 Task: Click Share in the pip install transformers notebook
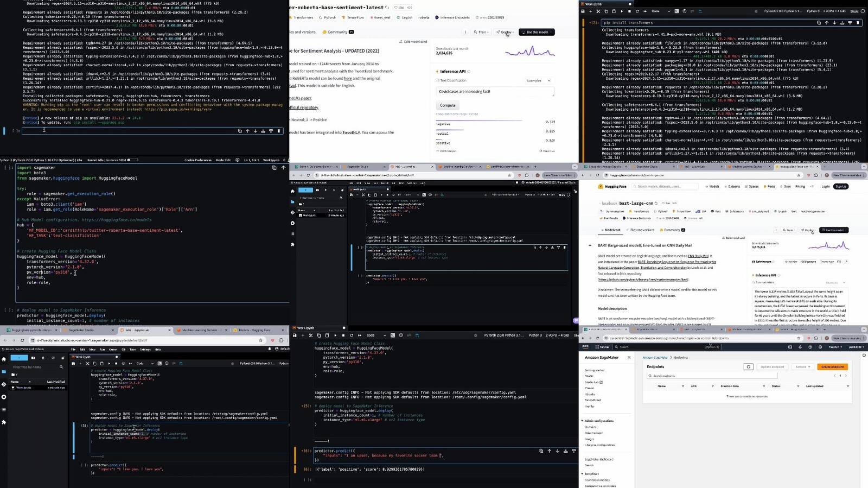[x=854, y=11]
